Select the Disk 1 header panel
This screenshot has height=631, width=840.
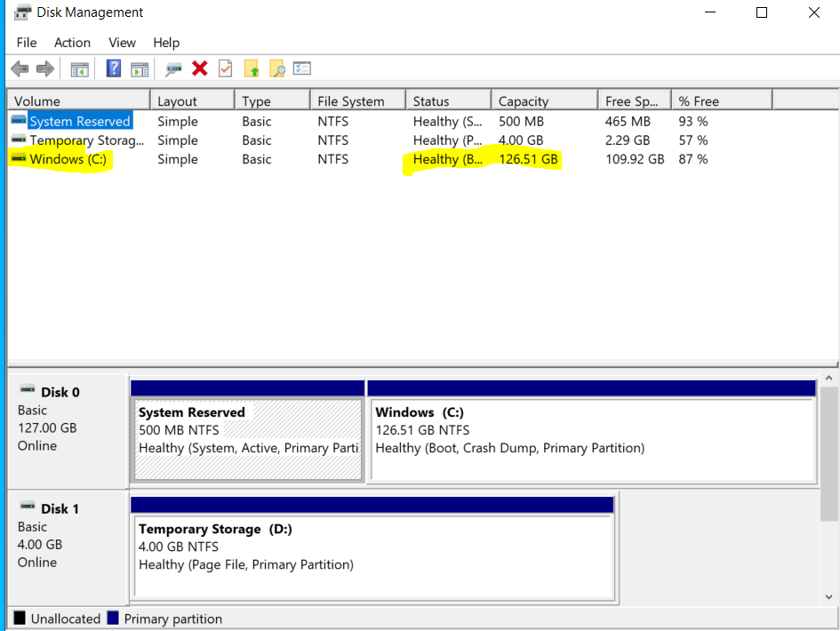pos(68,548)
